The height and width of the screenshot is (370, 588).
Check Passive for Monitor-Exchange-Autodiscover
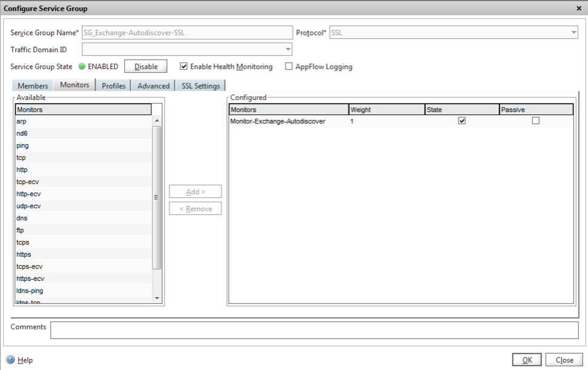(535, 121)
